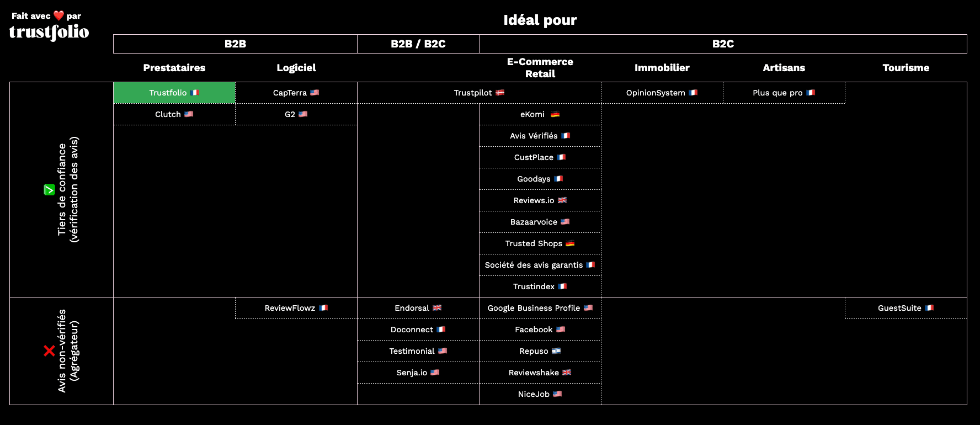The image size is (980, 425).
Task: Click the French flag next to Trustfolio
Action: point(195,93)
